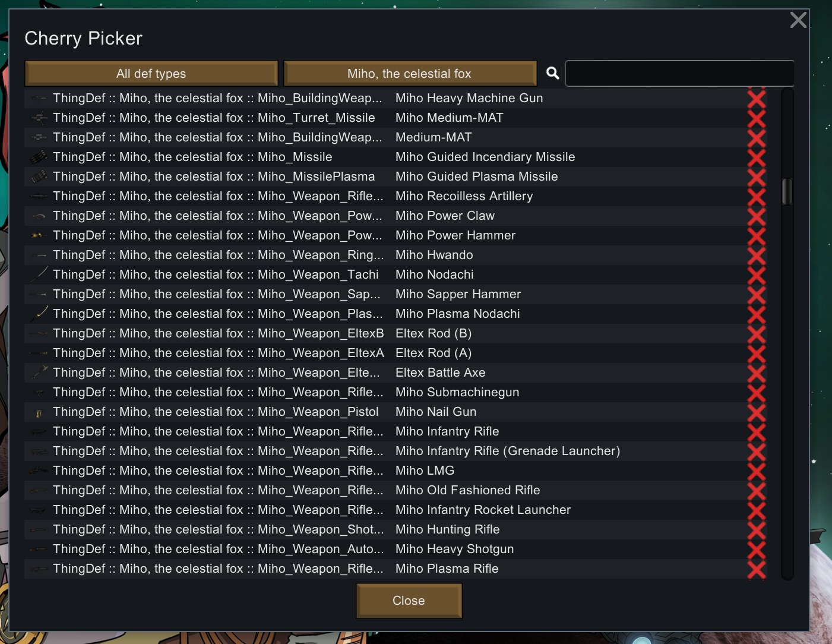Click the list's vertical scrollbar handle
This screenshot has height=644, width=832.
point(787,191)
